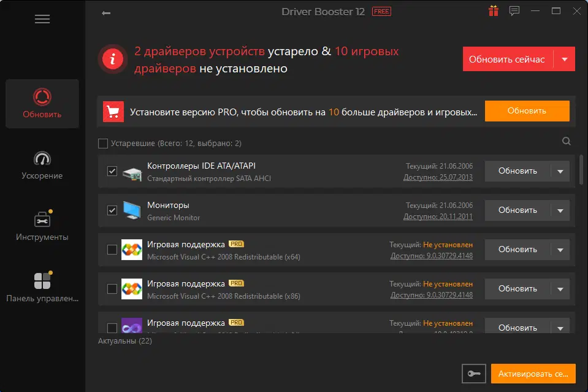Image resolution: width=588 pixels, height=392 pixels.
Task: Expand the Актуальны (22) section
Action: click(x=125, y=340)
